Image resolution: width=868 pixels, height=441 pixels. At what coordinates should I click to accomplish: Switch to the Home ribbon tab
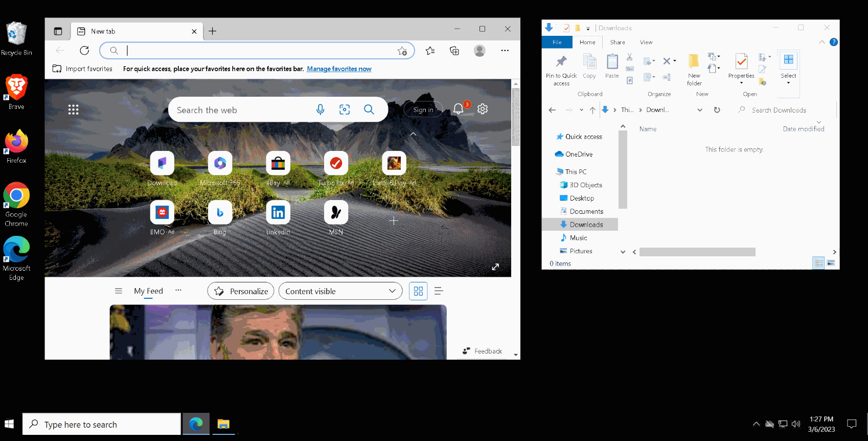click(x=587, y=42)
